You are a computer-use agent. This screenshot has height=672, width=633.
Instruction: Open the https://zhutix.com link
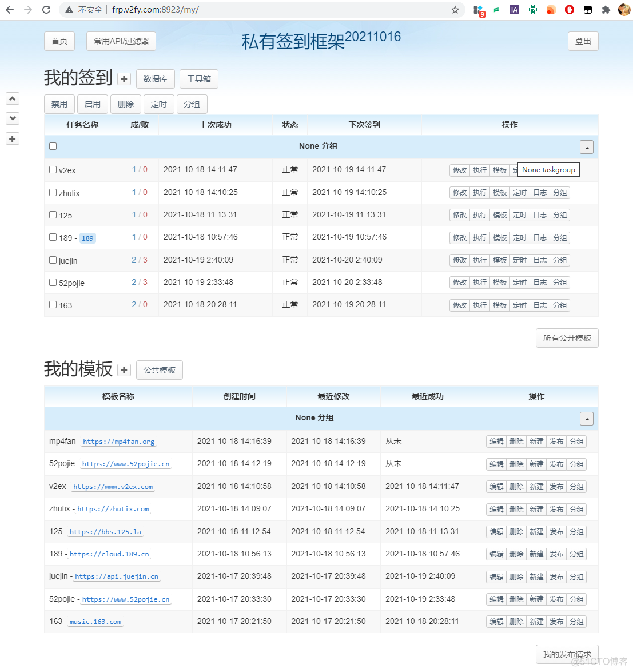click(113, 509)
